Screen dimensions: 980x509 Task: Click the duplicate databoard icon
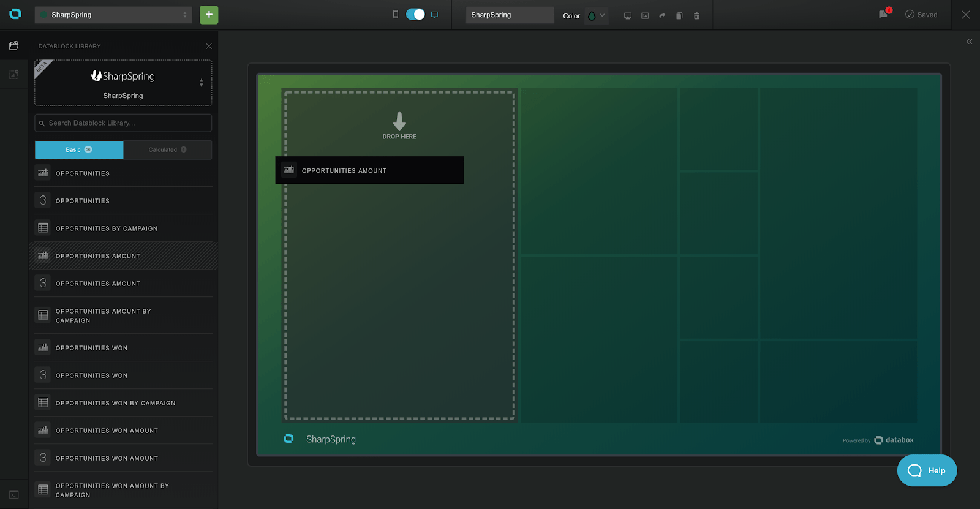coord(679,16)
